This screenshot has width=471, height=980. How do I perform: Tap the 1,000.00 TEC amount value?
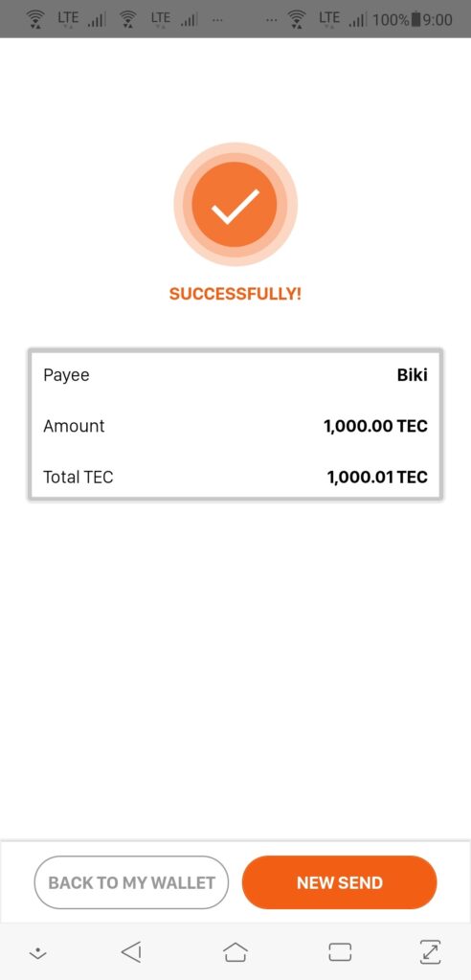[x=375, y=426]
